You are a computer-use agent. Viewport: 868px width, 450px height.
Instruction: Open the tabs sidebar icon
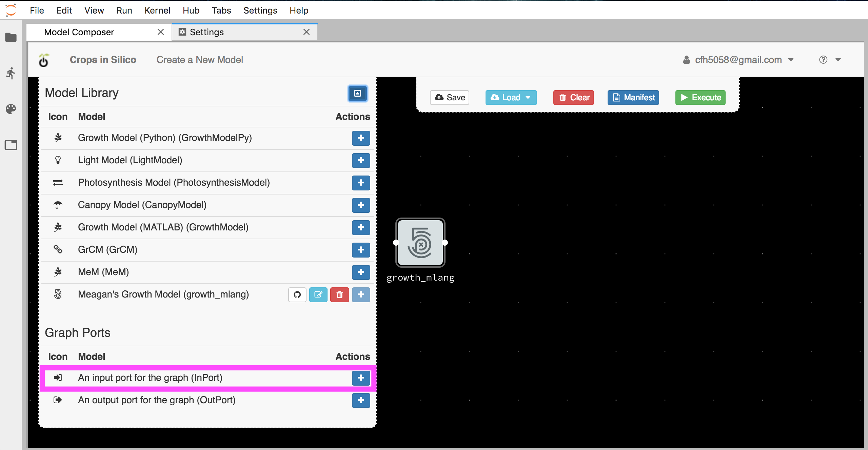tap(11, 145)
